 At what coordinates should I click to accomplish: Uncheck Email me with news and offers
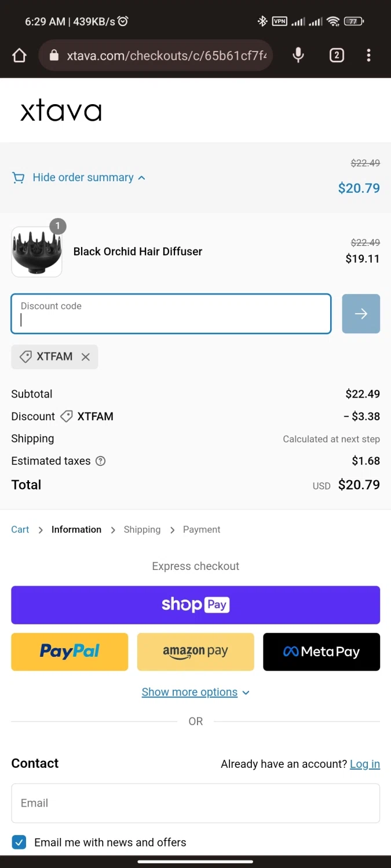click(x=19, y=842)
